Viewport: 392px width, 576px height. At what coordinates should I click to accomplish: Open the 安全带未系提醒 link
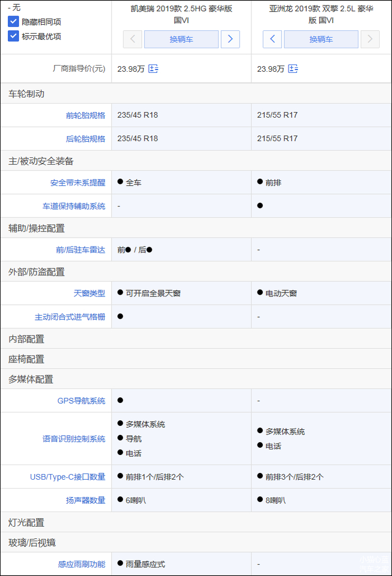pos(78,183)
